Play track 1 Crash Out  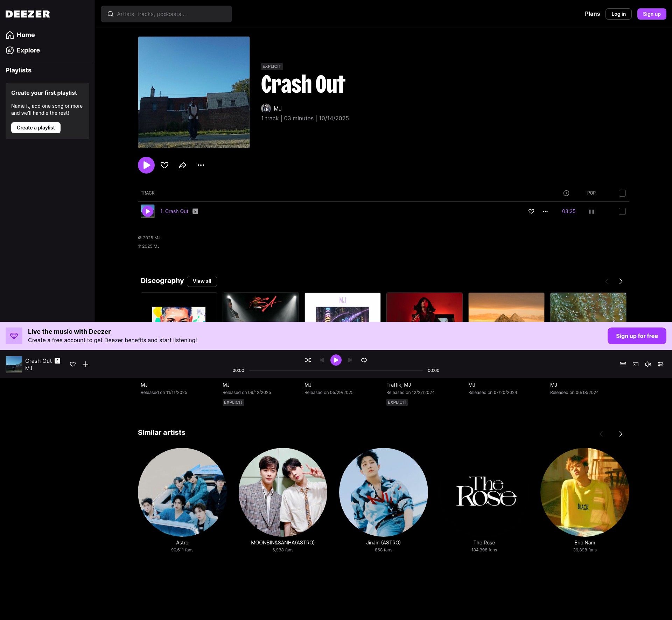(x=148, y=211)
